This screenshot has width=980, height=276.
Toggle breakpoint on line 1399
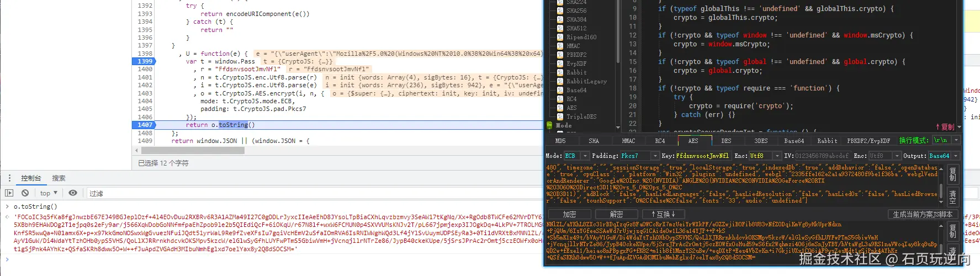coord(145,61)
